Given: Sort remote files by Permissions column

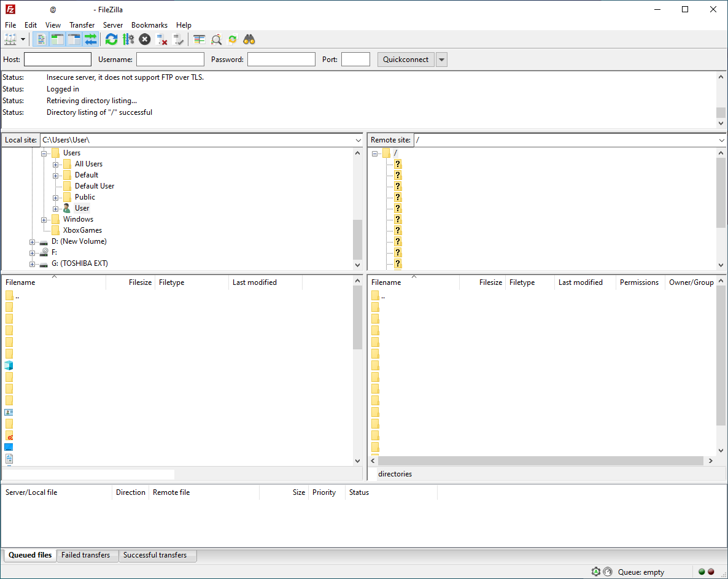Looking at the screenshot, I should 639,282.
